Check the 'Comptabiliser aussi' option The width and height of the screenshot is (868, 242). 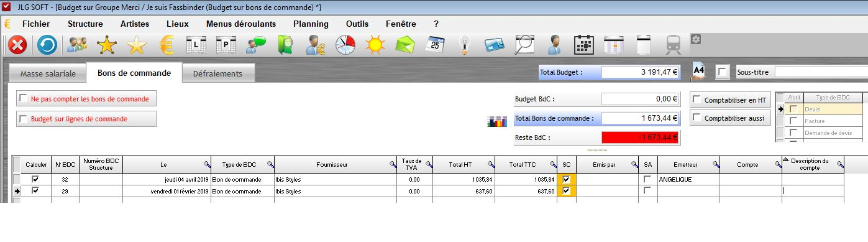(x=697, y=118)
